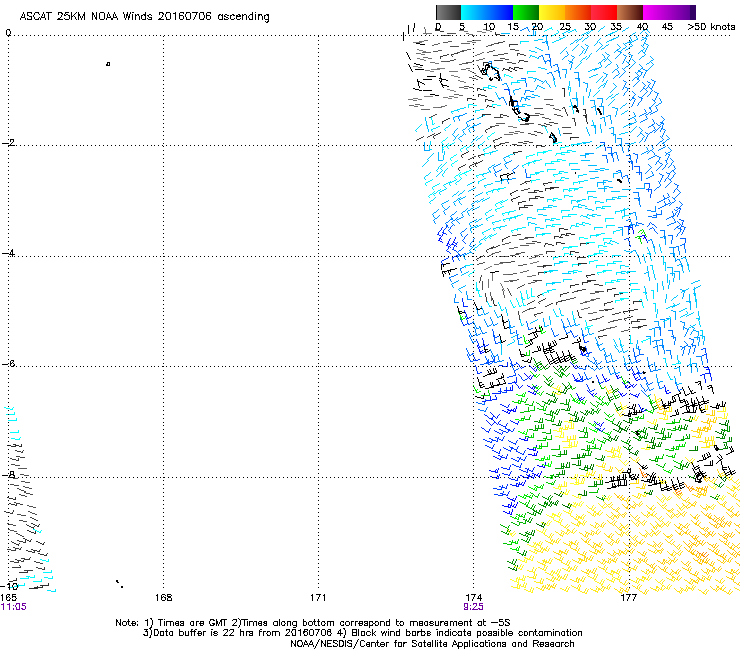This screenshot has height=650, width=740.
Task: Click the latitude label "-6"
Action: click(9, 364)
